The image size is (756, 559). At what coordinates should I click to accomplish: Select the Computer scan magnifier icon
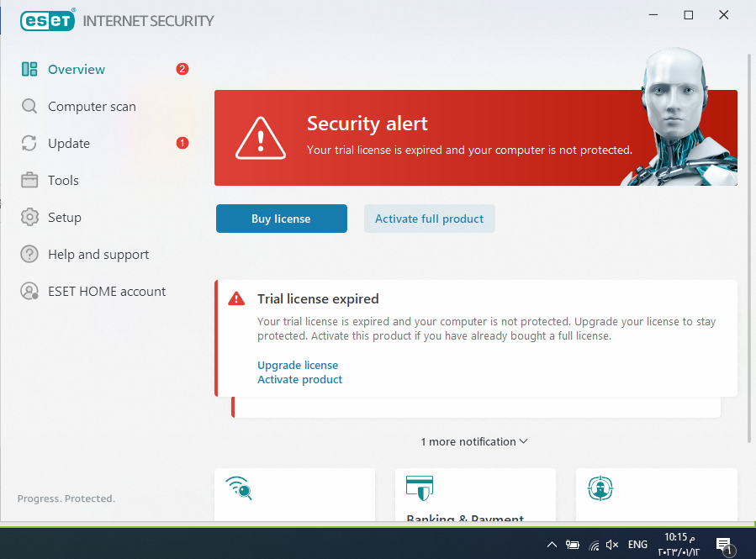click(29, 106)
